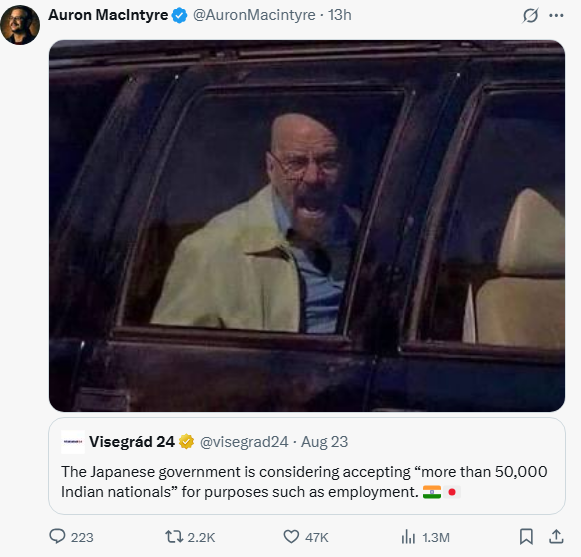Share the post via upload icon
581x557 pixels.
click(x=556, y=536)
